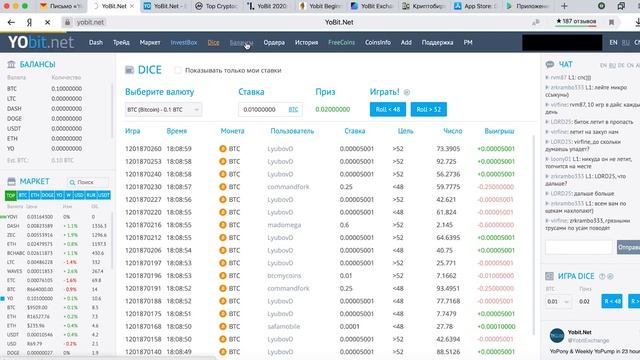Click the 'Roll < 48' button

click(388, 109)
